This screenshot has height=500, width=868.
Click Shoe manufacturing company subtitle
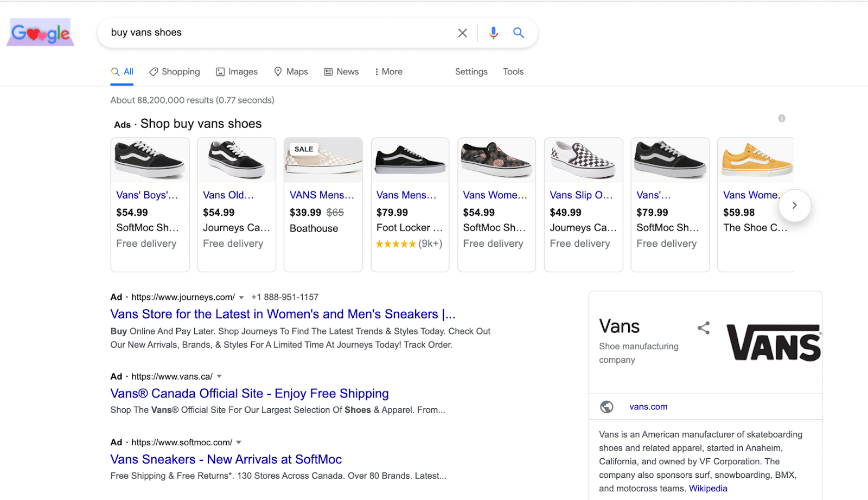pos(639,353)
